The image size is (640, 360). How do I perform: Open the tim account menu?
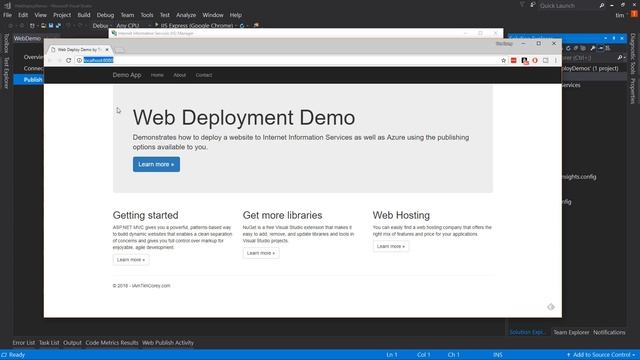coord(620,15)
